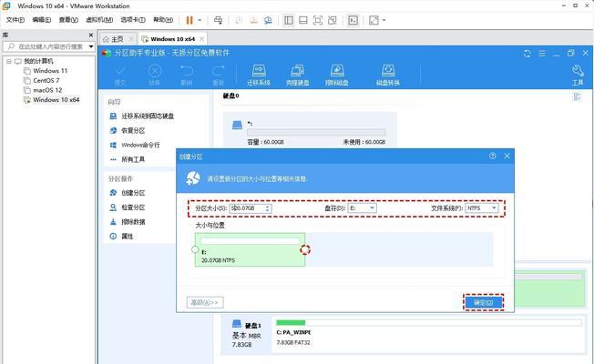This screenshot has height=364, width=594.
Task: Click the left resize handle of partition E:
Action: click(195, 249)
